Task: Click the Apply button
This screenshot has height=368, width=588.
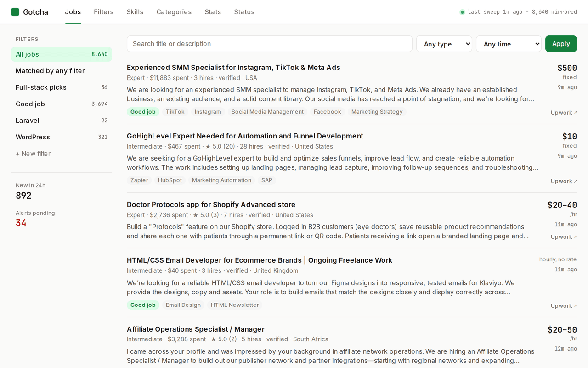Action: [x=561, y=44]
